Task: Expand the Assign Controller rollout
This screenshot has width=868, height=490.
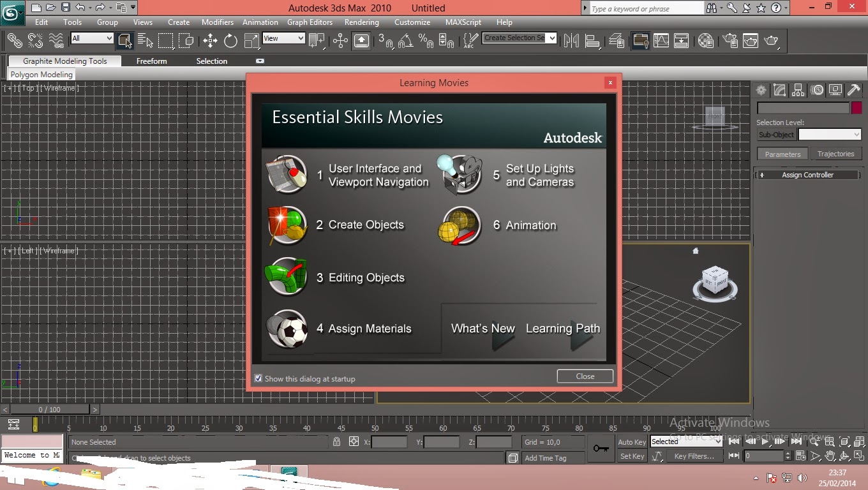Action: point(807,175)
